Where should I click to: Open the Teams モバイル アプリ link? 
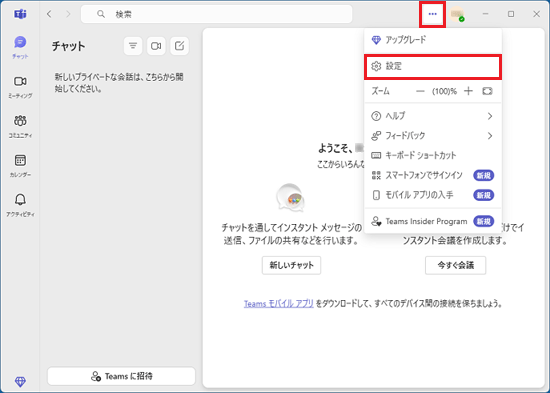coord(279,304)
